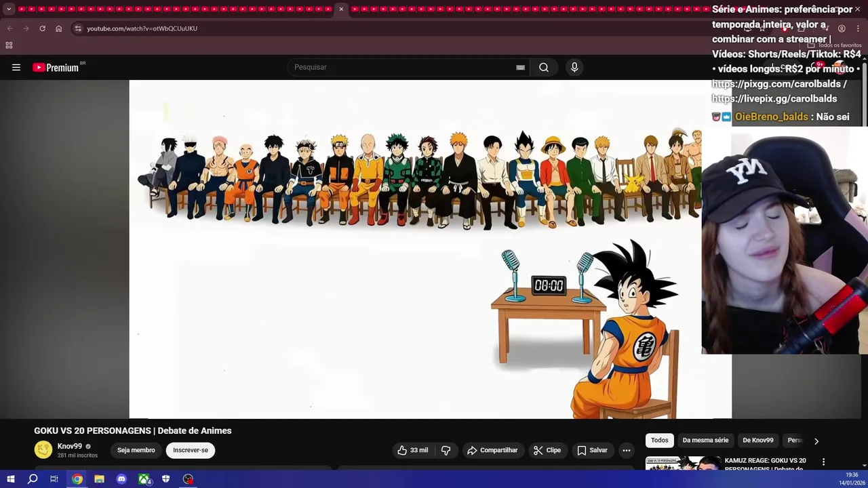Show more filter chips with the right chevron
The height and width of the screenshot is (488, 868).
tap(816, 441)
